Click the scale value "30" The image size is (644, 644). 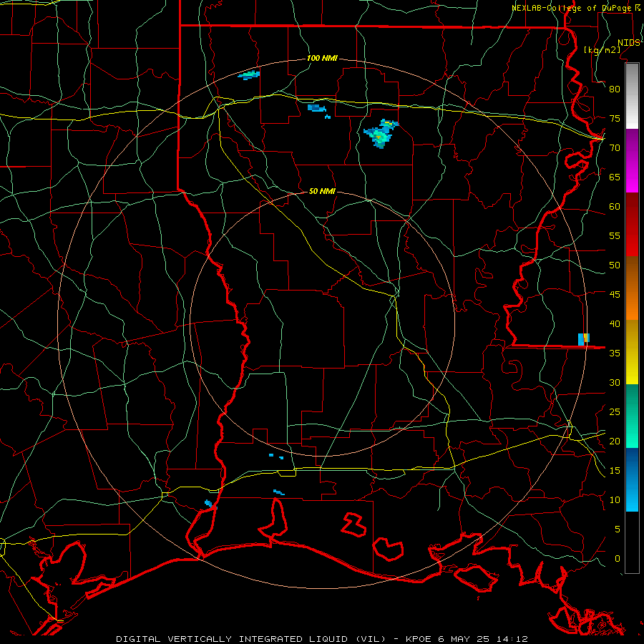tap(615, 382)
